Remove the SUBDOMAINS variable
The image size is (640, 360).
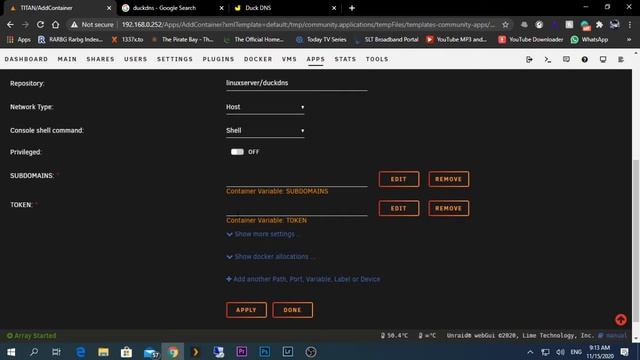point(448,179)
